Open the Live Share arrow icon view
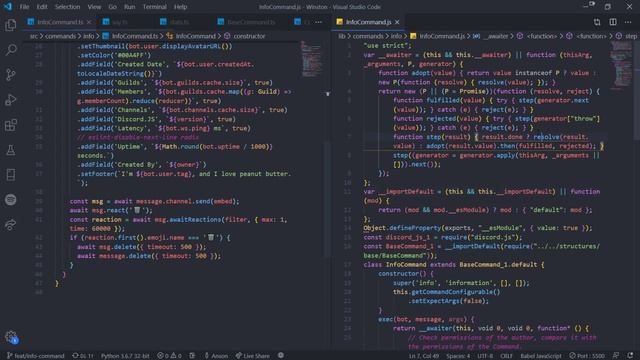Screen dimensions: 640x360 point(11,224)
